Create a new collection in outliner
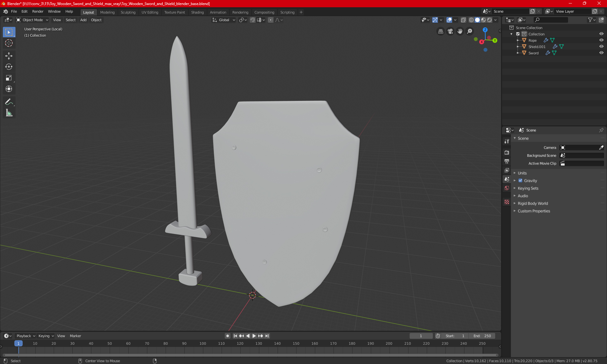607x364 pixels. click(601, 20)
